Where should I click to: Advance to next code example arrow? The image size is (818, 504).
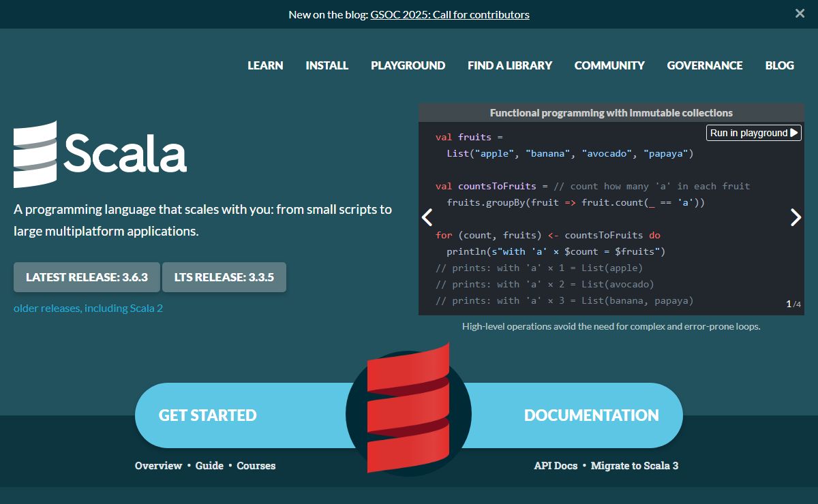point(796,218)
